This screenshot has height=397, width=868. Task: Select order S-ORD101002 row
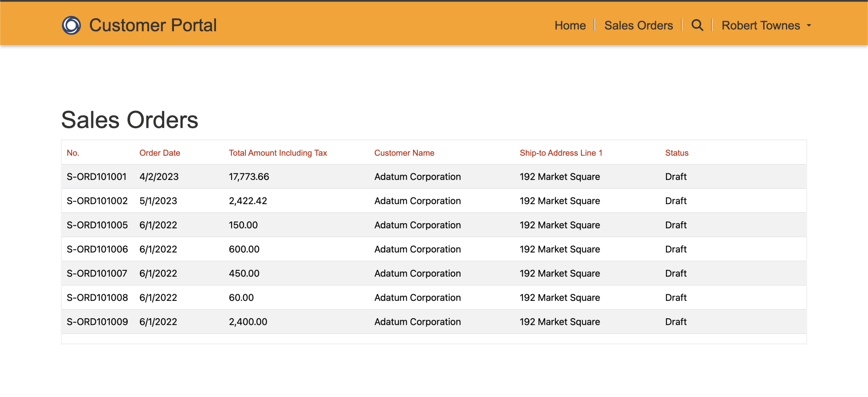coord(97,201)
